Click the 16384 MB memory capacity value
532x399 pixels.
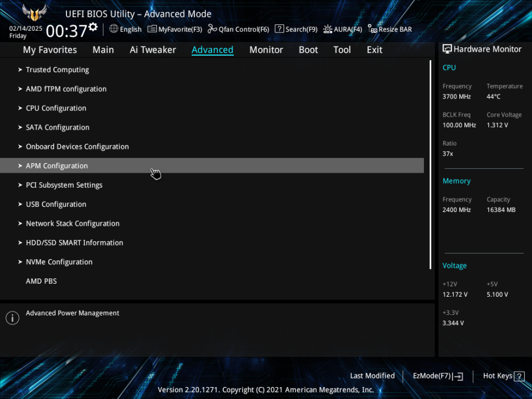tap(501, 210)
